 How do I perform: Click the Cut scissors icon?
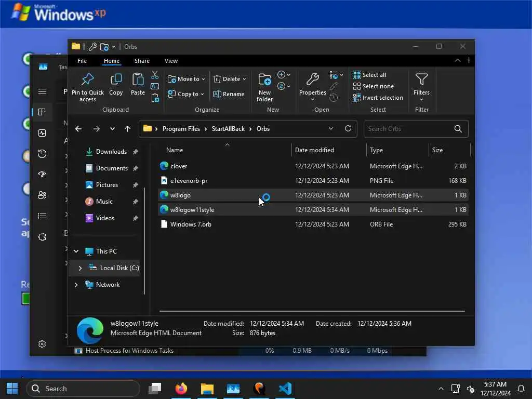click(155, 75)
